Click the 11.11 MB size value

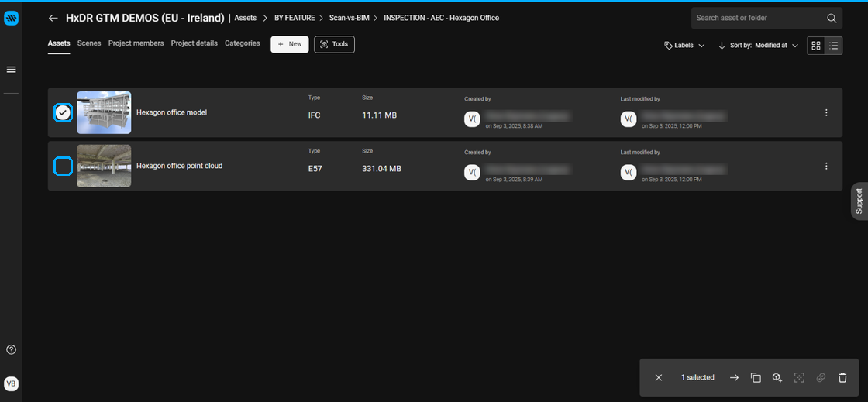tap(379, 115)
